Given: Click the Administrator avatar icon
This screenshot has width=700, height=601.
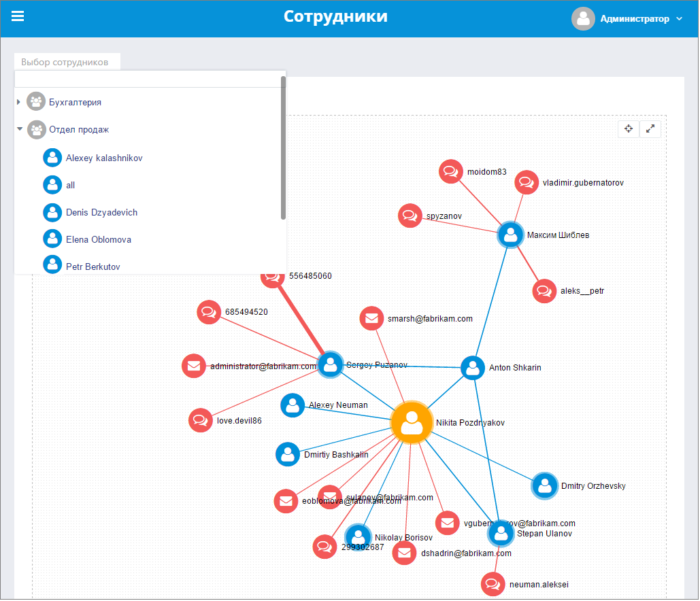Looking at the screenshot, I should (584, 19).
